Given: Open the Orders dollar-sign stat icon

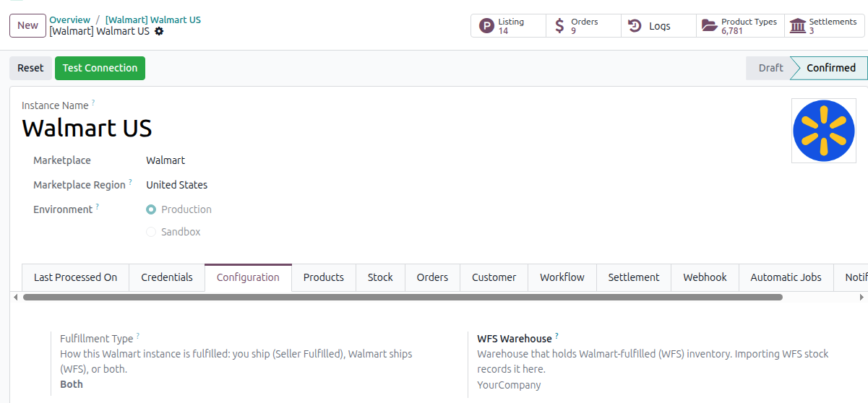Looking at the screenshot, I should point(560,26).
